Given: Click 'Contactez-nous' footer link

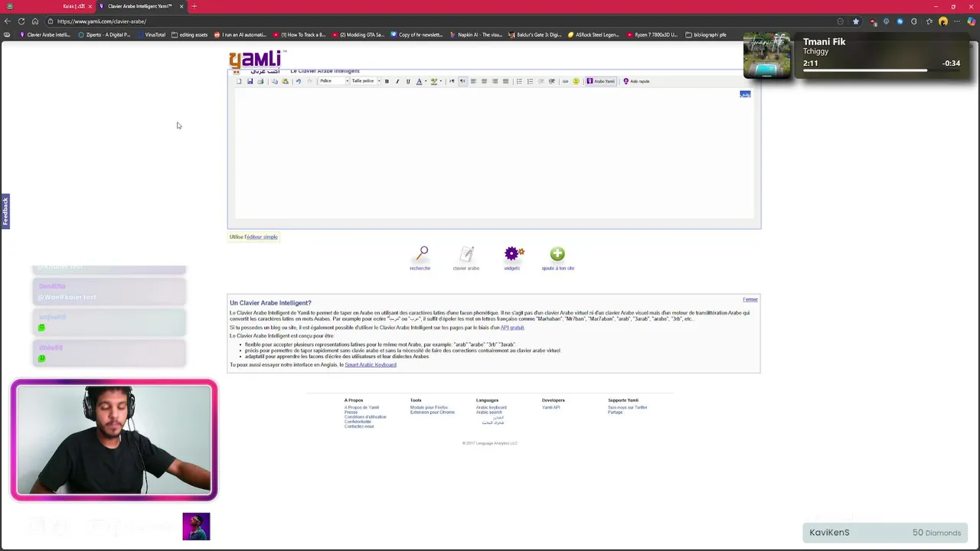Looking at the screenshot, I should point(359,426).
